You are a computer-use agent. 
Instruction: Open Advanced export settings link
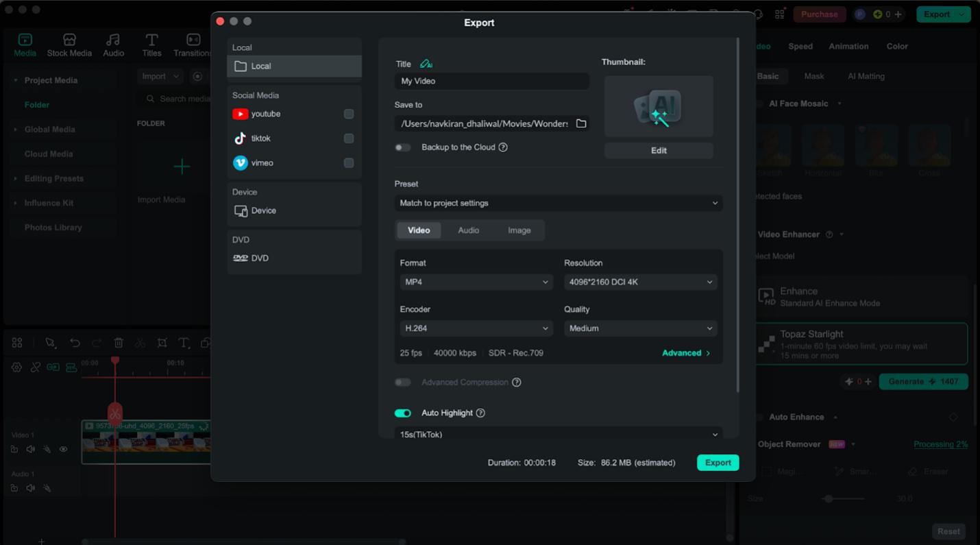(685, 353)
